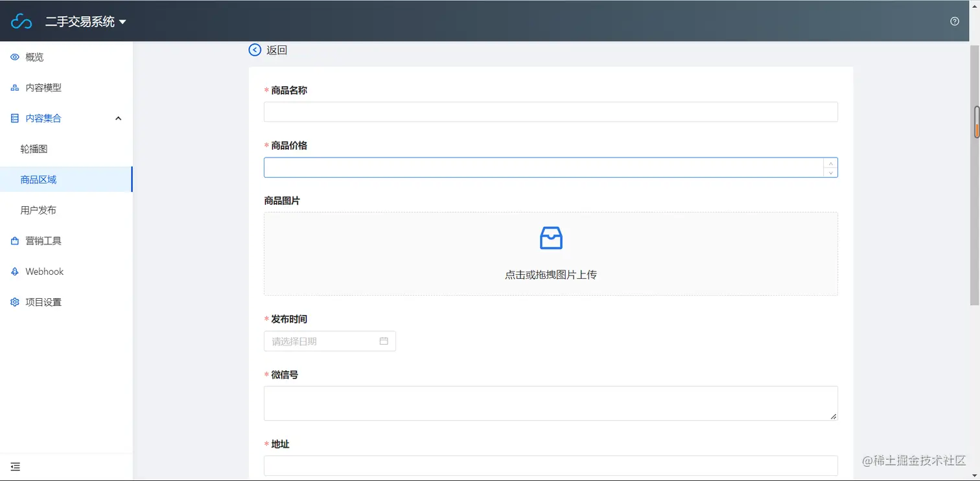Click the 商品名称 field label
This screenshot has width=980, height=481.
tap(289, 91)
